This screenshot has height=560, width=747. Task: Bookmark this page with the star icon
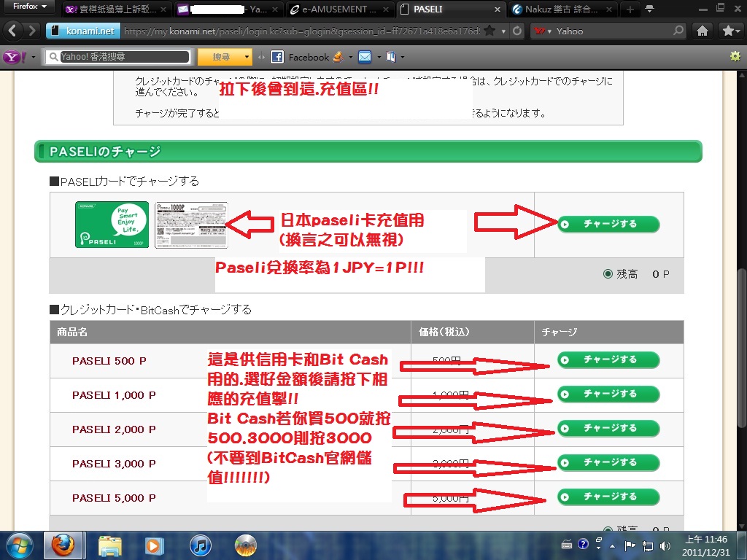coord(489,31)
